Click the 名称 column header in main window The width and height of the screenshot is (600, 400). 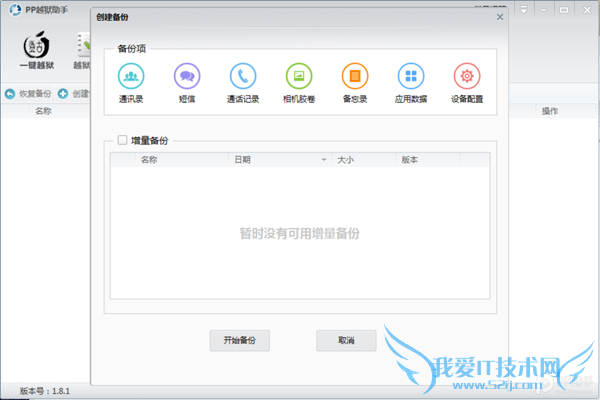[x=43, y=111]
